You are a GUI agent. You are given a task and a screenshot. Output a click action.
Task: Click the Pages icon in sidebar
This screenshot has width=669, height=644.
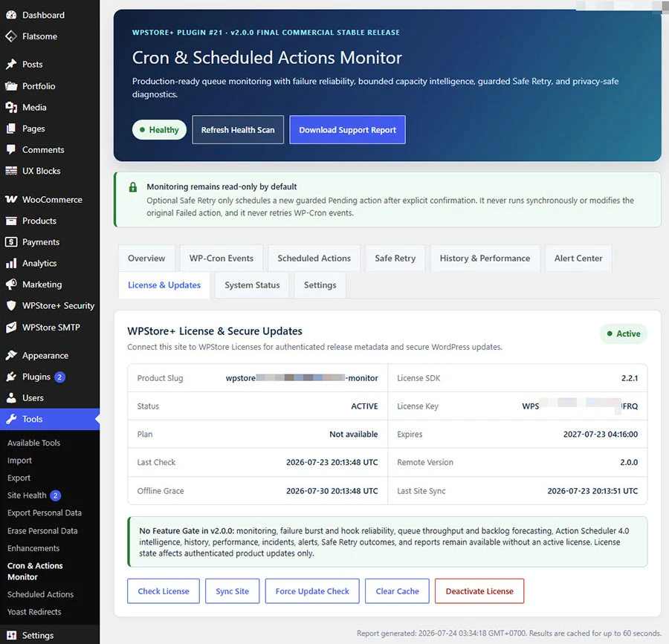tap(11, 129)
